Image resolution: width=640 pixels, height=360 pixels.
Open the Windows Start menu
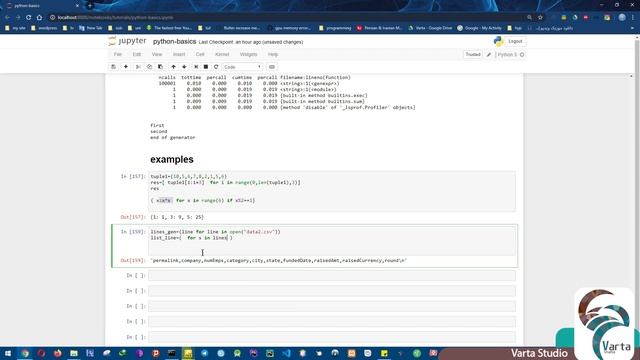pos(8,353)
